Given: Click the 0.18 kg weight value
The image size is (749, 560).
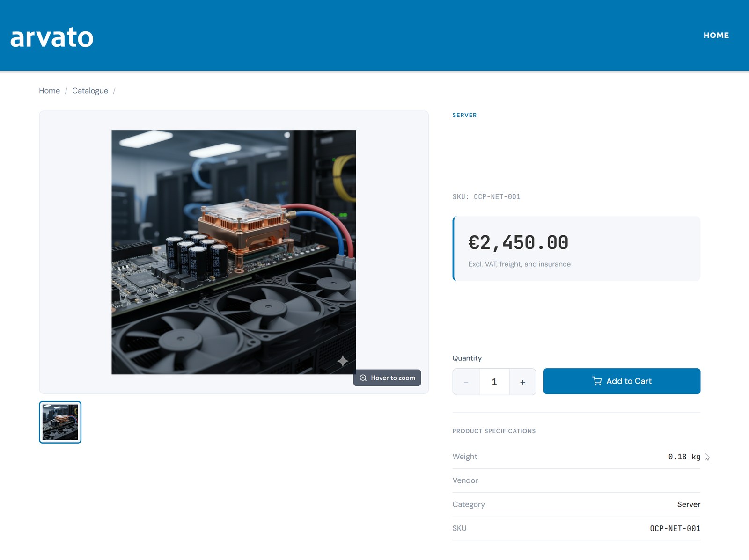Looking at the screenshot, I should click(684, 457).
